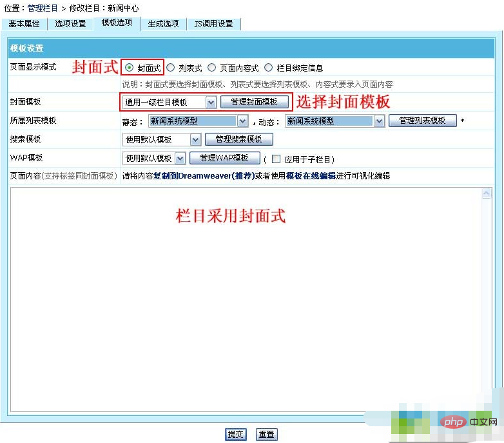This screenshot has height=443, width=504.
Task: Switch to the 生成选项 tab
Action: (163, 24)
